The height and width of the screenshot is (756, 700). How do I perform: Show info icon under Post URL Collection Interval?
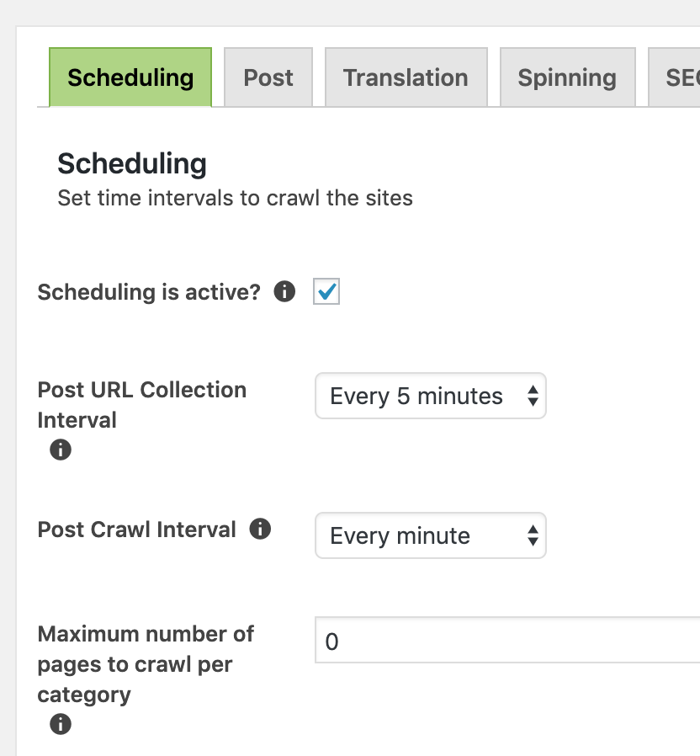(x=61, y=450)
